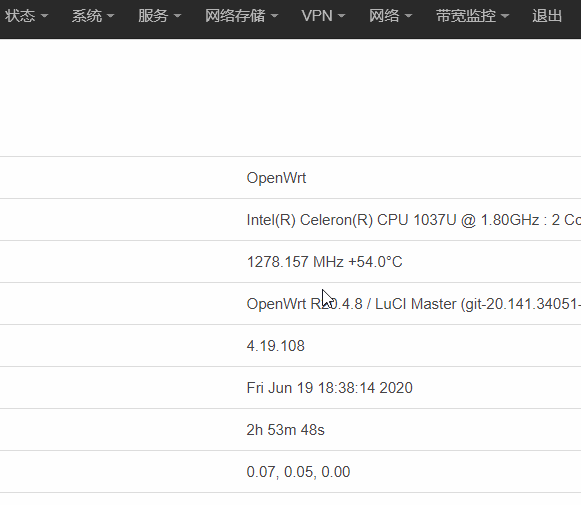Open the 服务 menu
Screen dimensions: 581x505
click(x=159, y=16)
